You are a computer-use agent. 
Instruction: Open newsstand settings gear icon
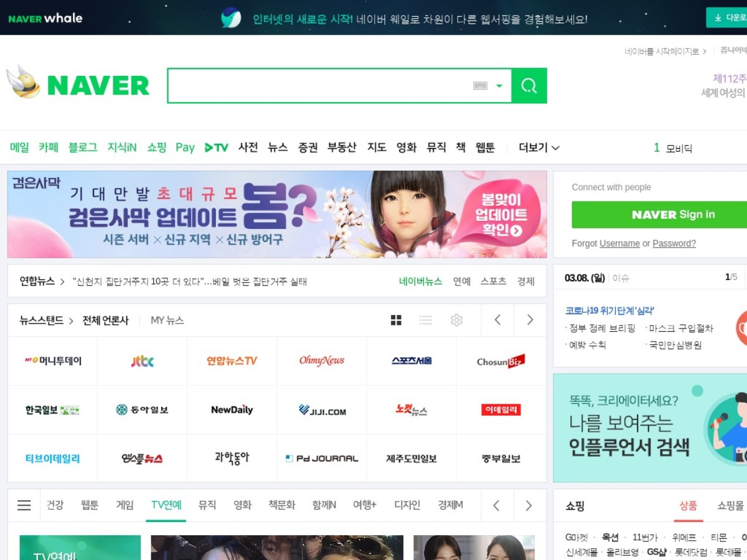456,320
